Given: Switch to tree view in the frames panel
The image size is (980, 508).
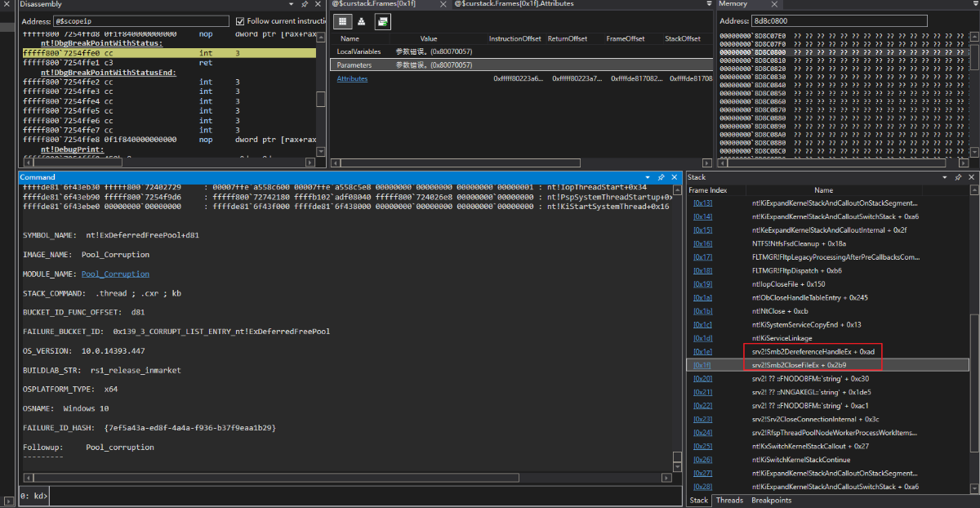Looking at the screenshot, I should tap(362, 21).
